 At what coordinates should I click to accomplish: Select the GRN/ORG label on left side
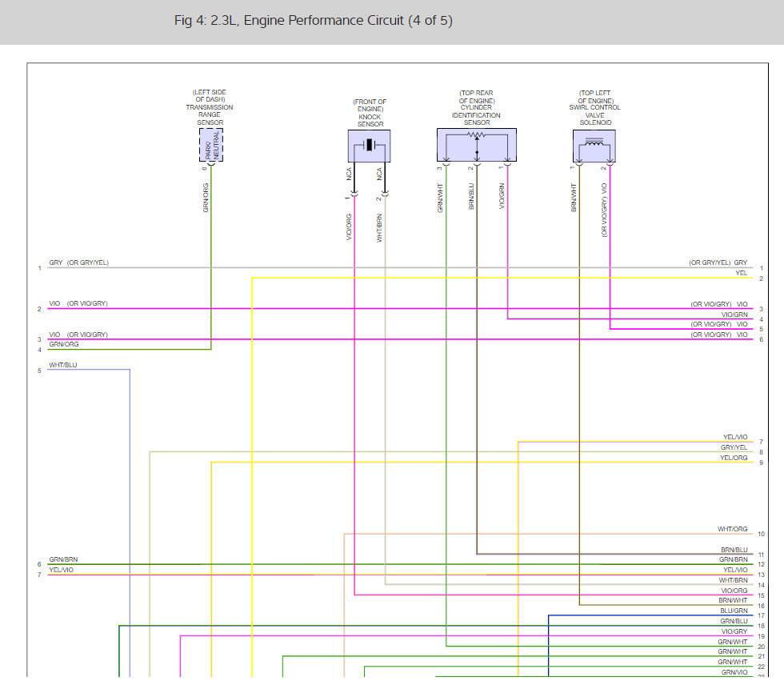pyautogui.click(x=64, y=344)
